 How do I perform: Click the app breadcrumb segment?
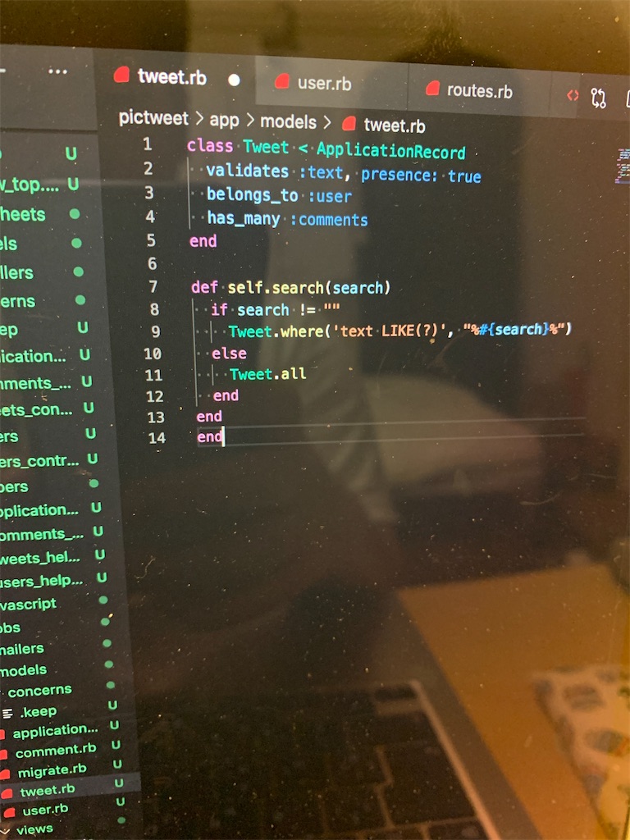[x=224, y=120]
